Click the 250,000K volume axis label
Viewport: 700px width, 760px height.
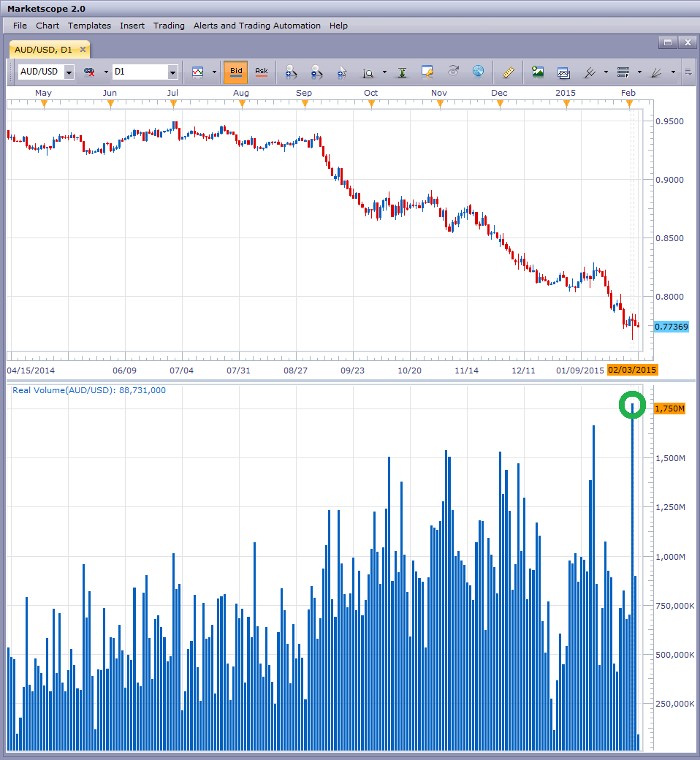tap(675, 703)
